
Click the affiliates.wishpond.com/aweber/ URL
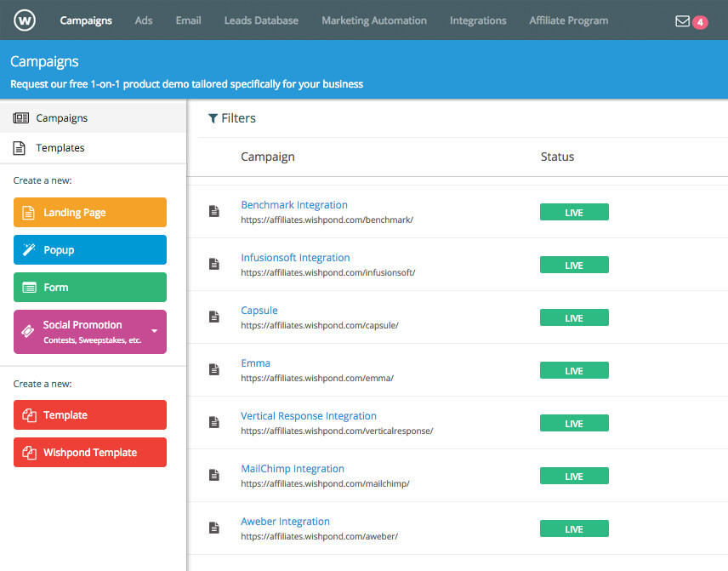pos(320,536)
